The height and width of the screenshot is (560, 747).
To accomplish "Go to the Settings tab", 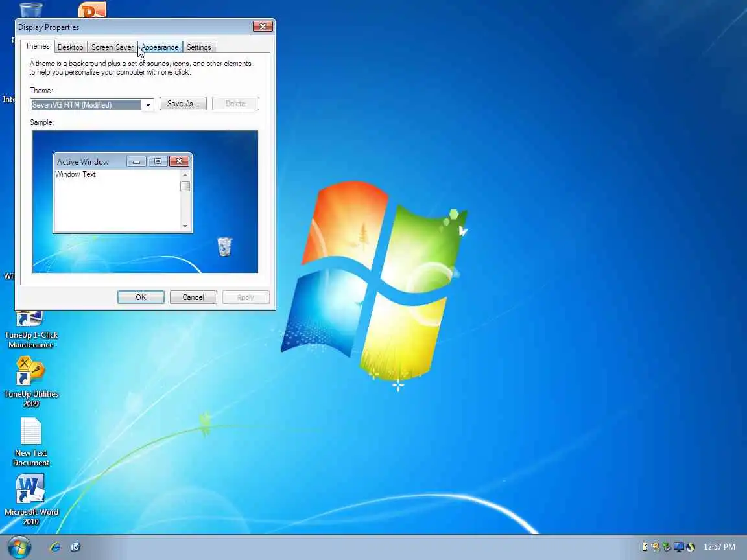I will coord(198,47).
